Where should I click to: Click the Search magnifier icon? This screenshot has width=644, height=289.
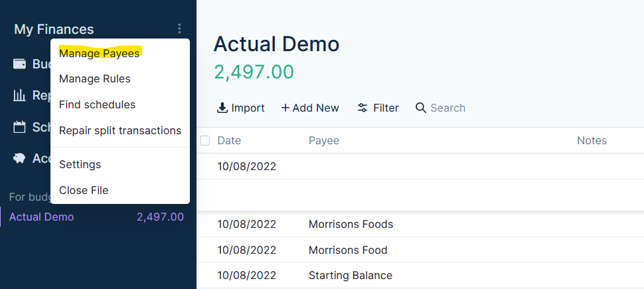420,108
